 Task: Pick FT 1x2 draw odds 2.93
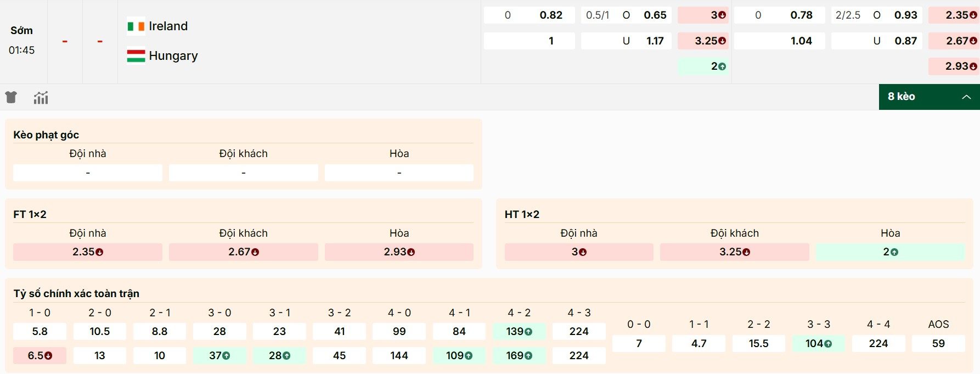click(x=399, y=252)
